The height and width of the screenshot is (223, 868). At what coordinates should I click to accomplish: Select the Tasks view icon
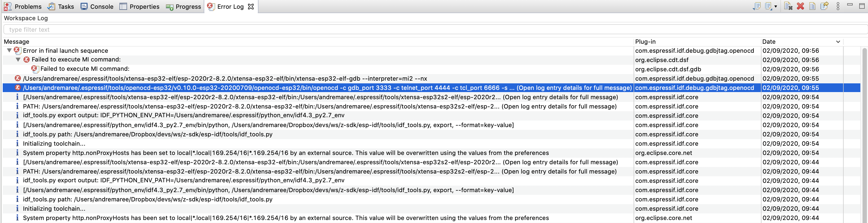point(51,6)
